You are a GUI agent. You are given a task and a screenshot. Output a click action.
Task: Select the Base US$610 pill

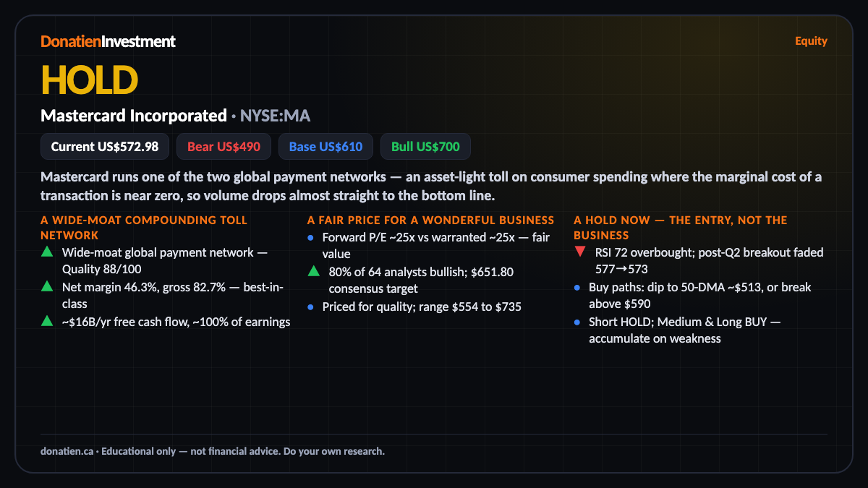point(325,147)
